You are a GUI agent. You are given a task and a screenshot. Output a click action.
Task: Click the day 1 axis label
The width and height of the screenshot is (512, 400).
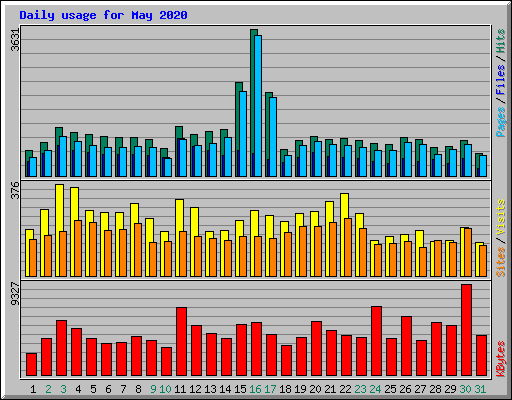tap(33, 389)
